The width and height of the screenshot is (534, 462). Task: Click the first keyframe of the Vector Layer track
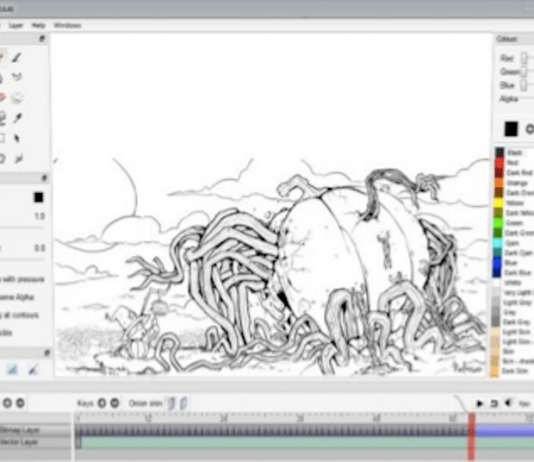(79, 443)
